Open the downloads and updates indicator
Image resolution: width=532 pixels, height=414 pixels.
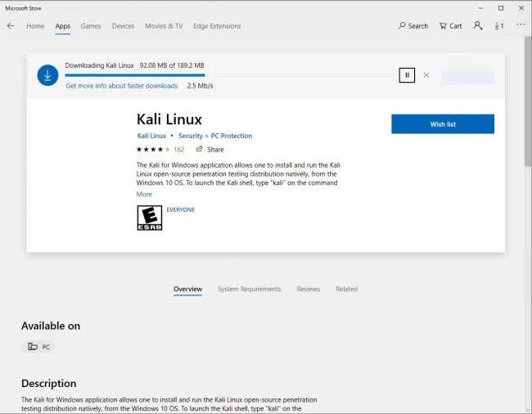tap(498, 25)
